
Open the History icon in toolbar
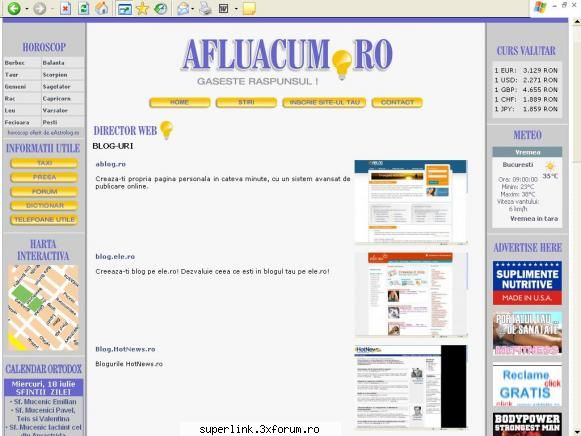[160, 9]
